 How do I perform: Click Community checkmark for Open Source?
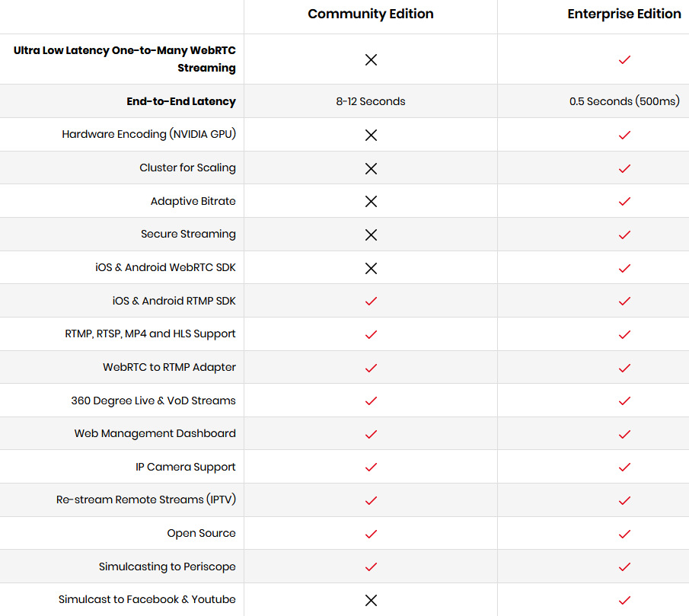[371, 534]
